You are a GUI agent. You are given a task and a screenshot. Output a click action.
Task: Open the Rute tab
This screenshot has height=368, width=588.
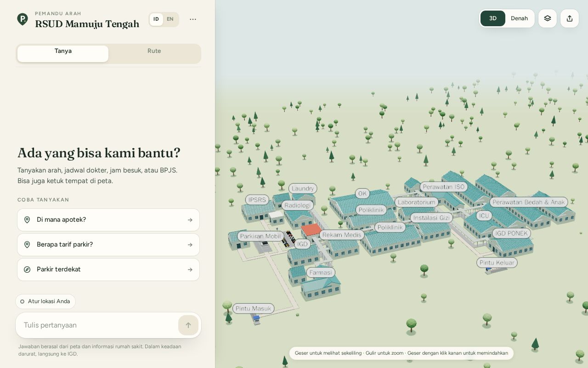tap(154, 53)
